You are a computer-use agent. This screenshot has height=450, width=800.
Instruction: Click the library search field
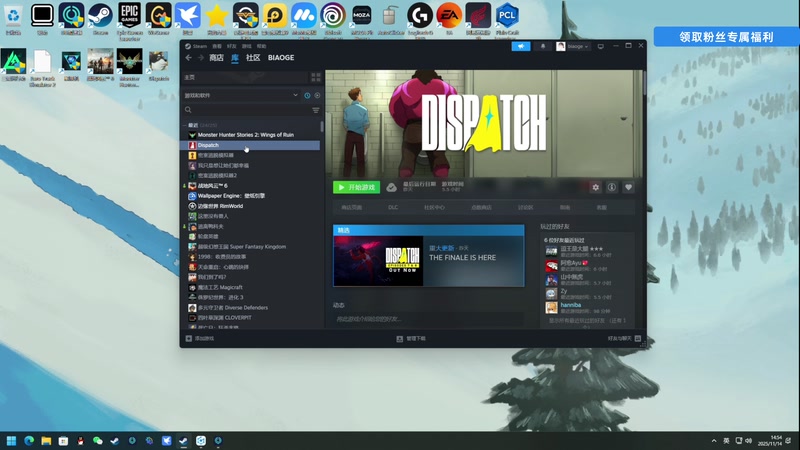point(245,110)
